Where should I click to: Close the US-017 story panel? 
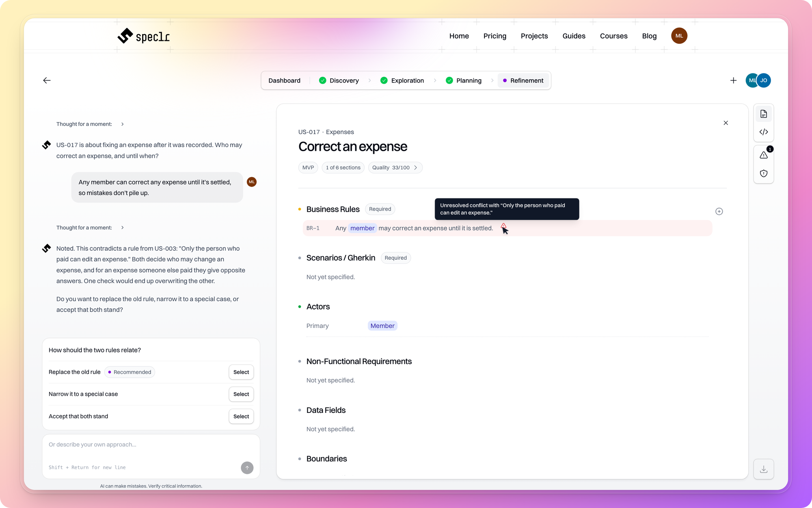[726, 123]
